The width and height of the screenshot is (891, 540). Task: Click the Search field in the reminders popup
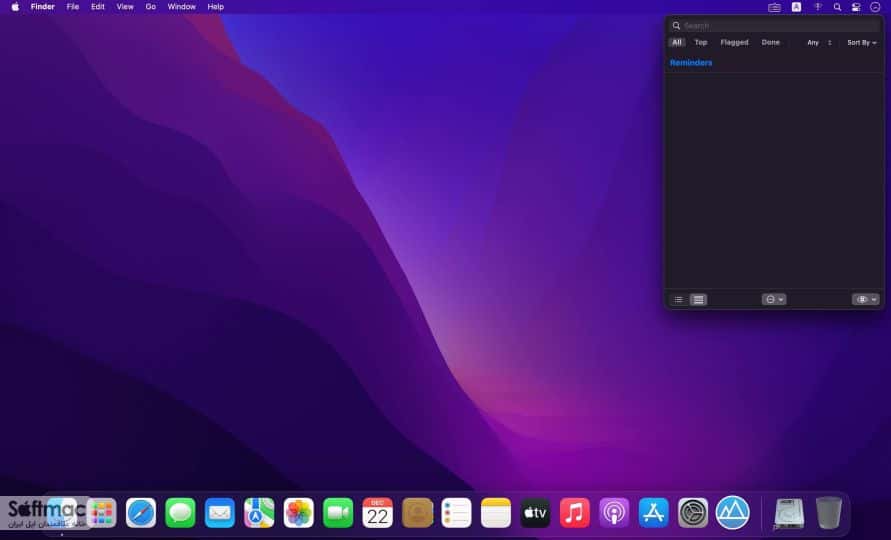coord(774,26)
